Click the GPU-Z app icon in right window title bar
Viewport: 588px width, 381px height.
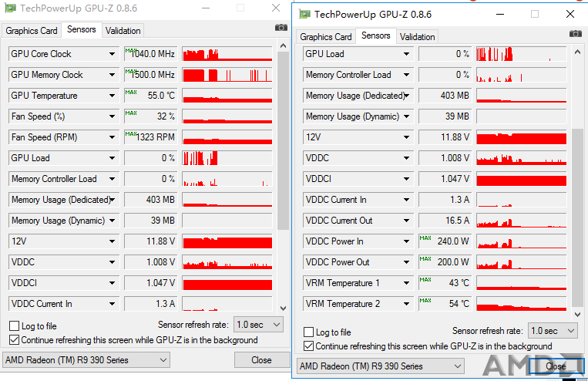coord(305,14)
